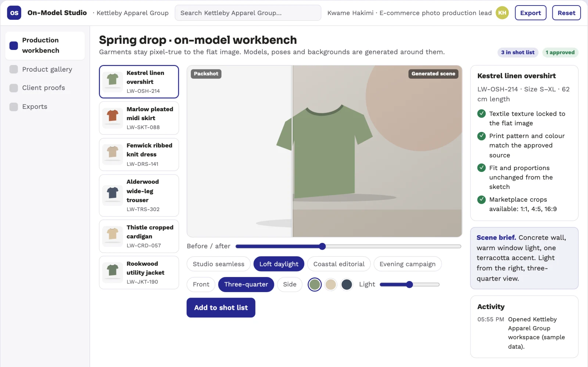Select the Rookwood utility jacket thumbnail
This screenshot has height=367, width=588.
[112, 273]
